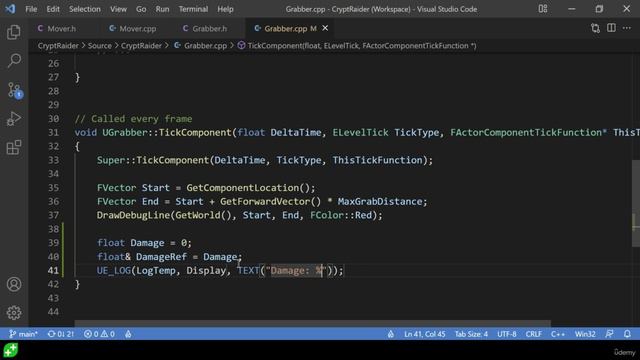Change line endings via CRLF
This screenshot has width=640, height=360.
533,334
